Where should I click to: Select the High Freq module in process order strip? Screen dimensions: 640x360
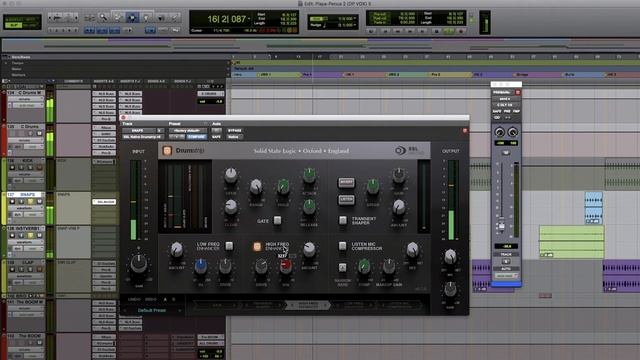(308, 305)
